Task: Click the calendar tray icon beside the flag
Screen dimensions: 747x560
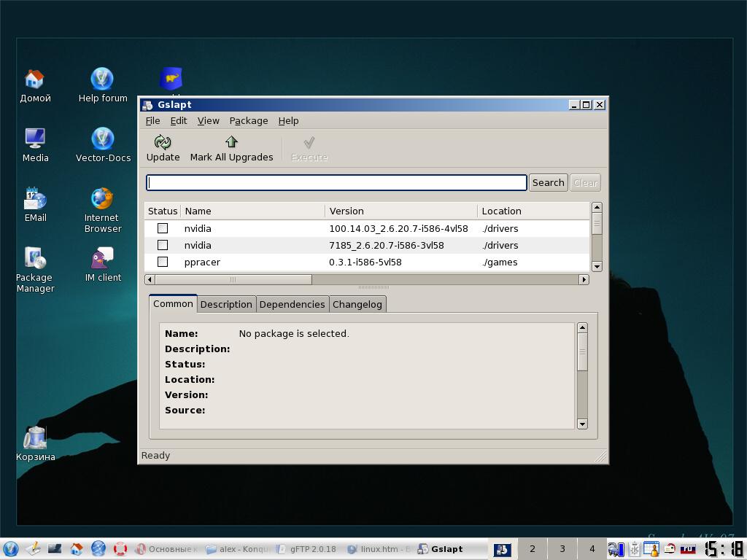Action: coord(651,549)
